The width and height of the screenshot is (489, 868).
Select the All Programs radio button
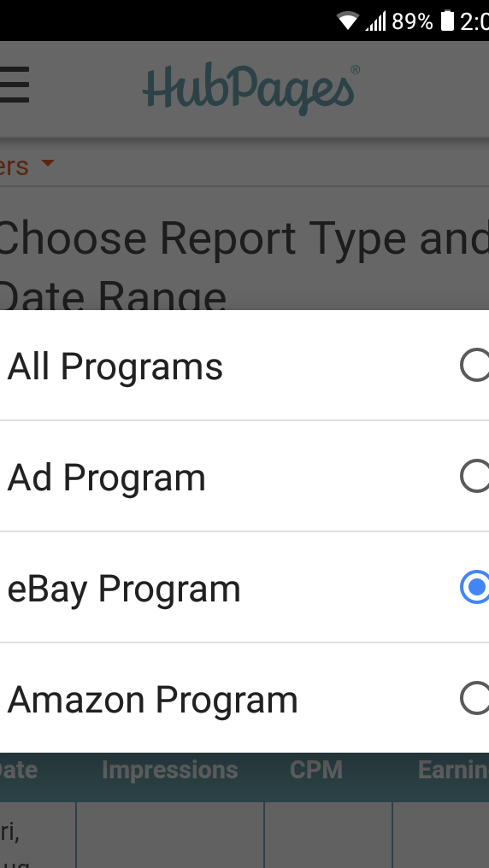click(x=474, y=366)
